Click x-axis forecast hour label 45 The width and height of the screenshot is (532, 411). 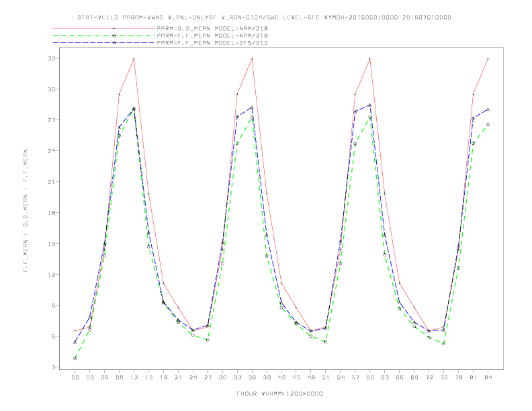coord(296,377)
